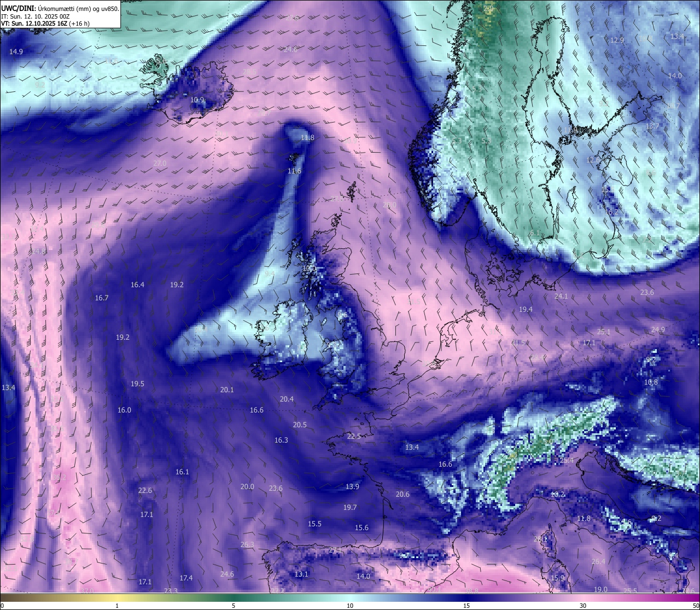This screenshot has width=700, height=610.
Task: Click the 20.1 value southwest of Ireland
Action: [227, 390]
